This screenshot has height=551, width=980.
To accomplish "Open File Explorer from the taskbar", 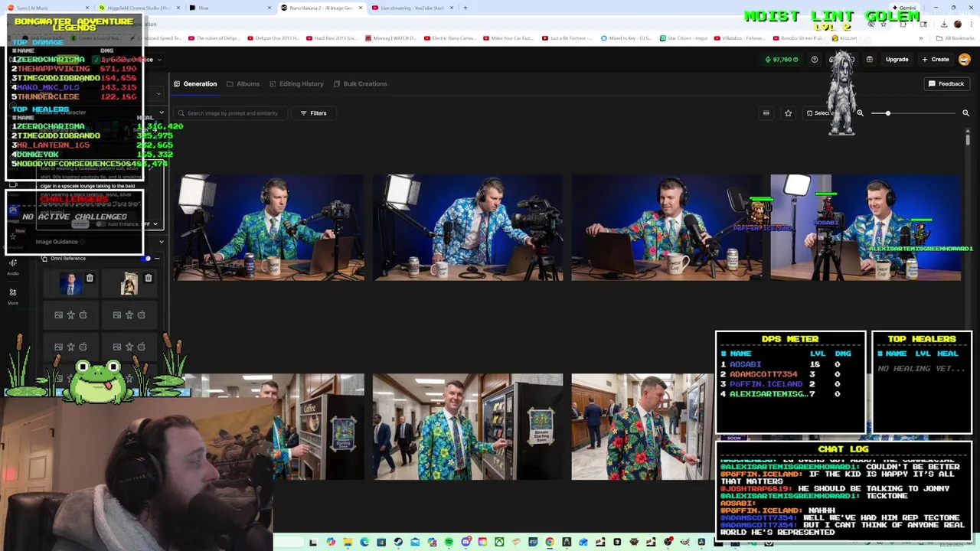I will click(x=348, y=542).
